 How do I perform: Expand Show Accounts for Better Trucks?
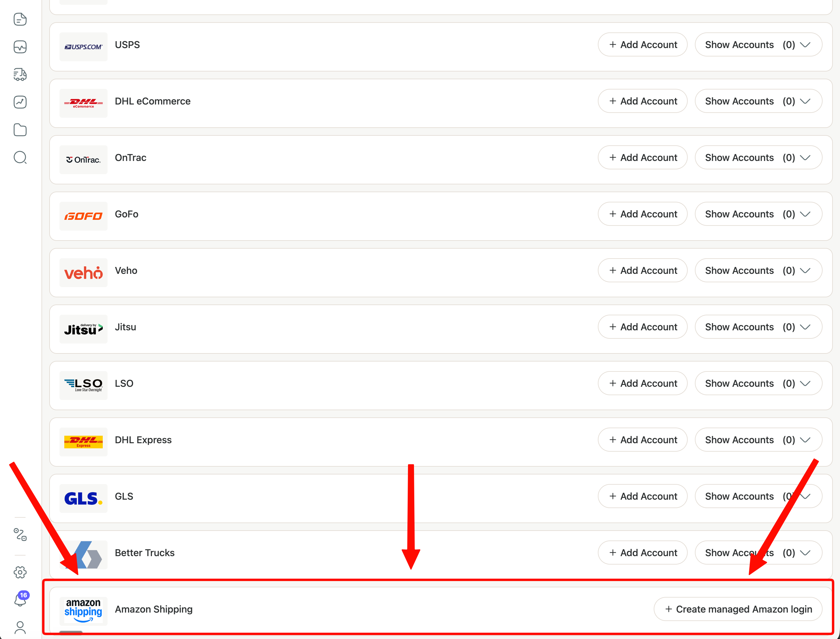click(x=758, y=553)
